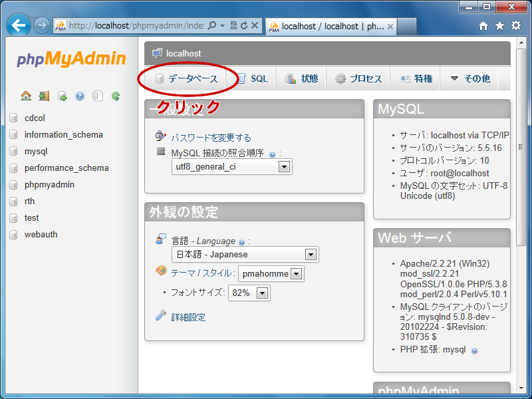Open the 詳細設定 settings link
This screenshot has width=532, height=399.
coord(188,317)
